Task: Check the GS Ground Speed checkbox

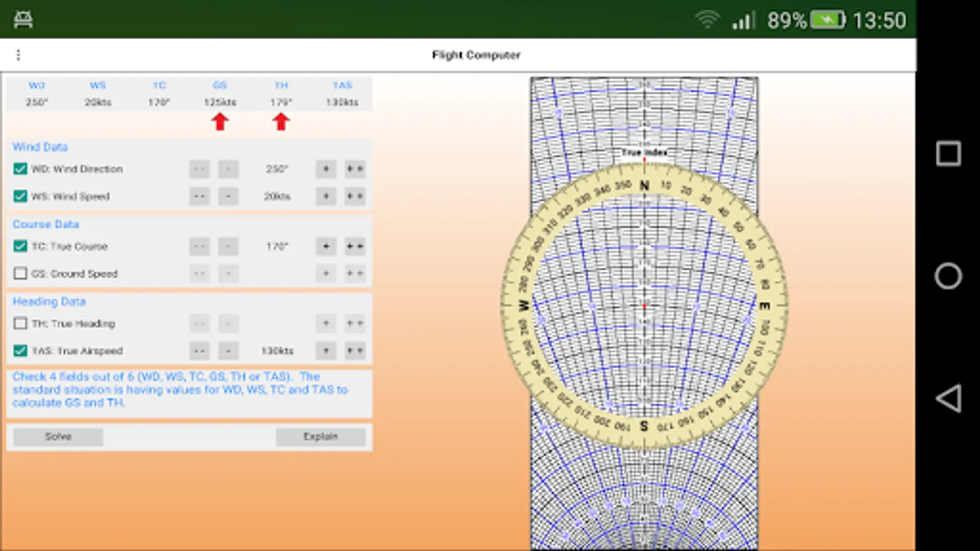Action: point(20,273)
